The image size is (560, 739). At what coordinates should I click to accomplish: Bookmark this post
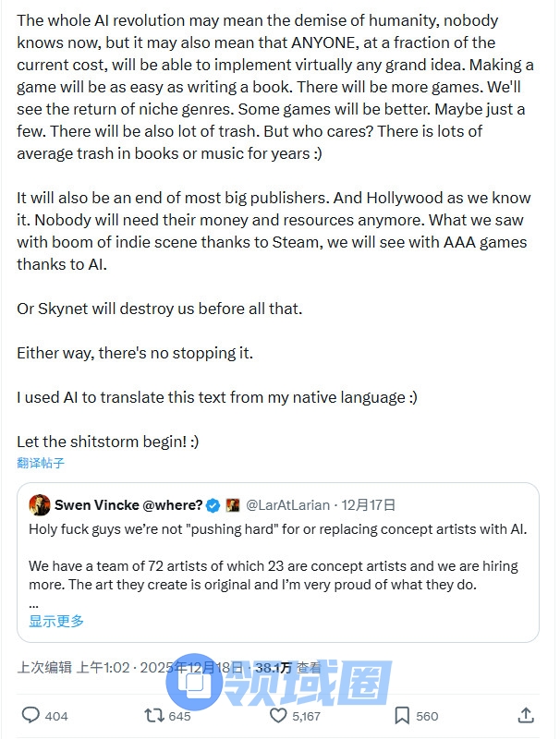pos(402,715)
